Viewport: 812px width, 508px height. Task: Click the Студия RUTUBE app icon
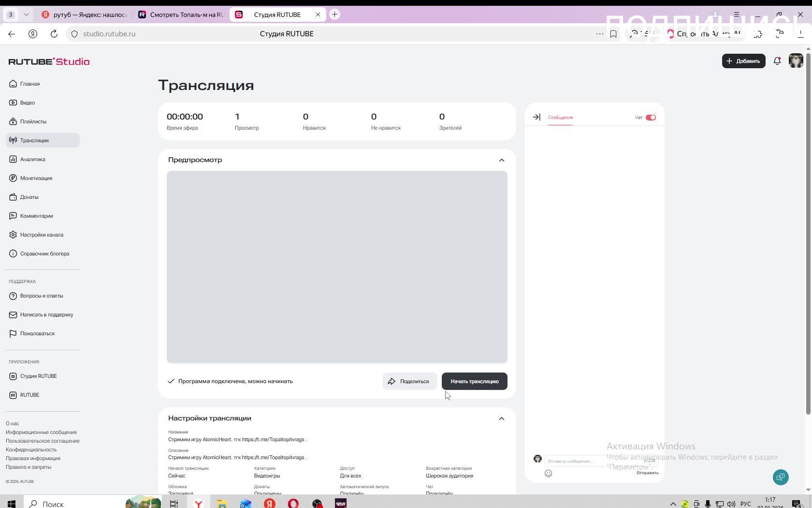click(13, 376)
